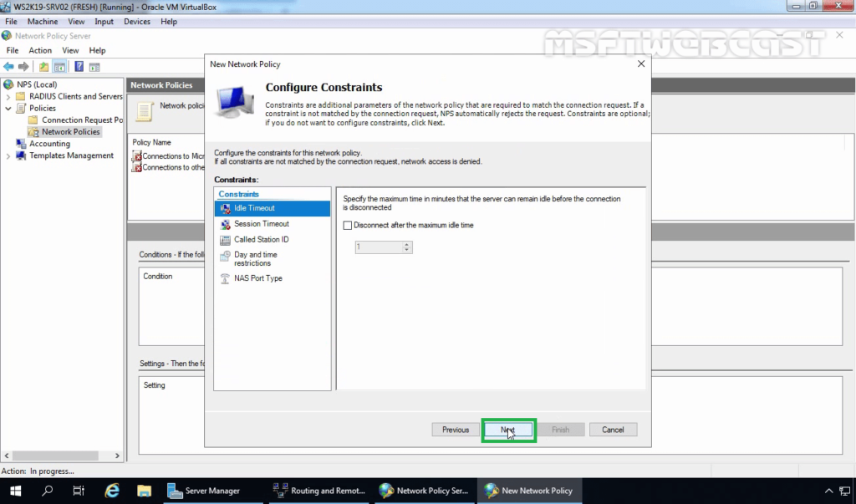Image resolution: width=856 pixels, height=504 pixels.
Task: Click the Policy Name column header
Action: (152, 143)
